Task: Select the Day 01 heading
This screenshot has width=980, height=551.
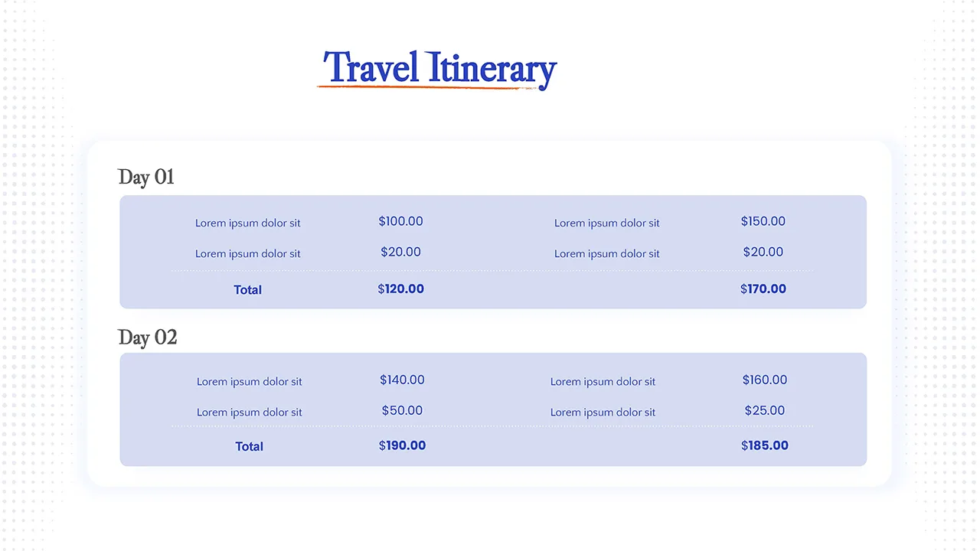Action: point(146,178)
